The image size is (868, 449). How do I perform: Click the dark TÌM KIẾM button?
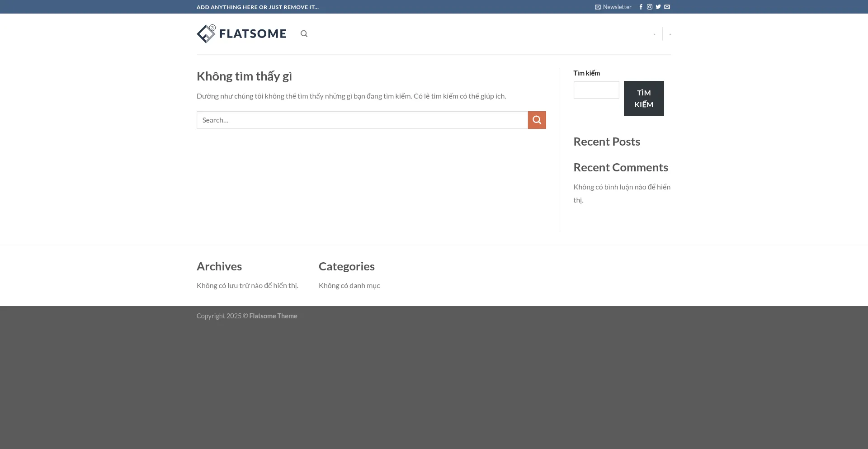coord(643,98)
